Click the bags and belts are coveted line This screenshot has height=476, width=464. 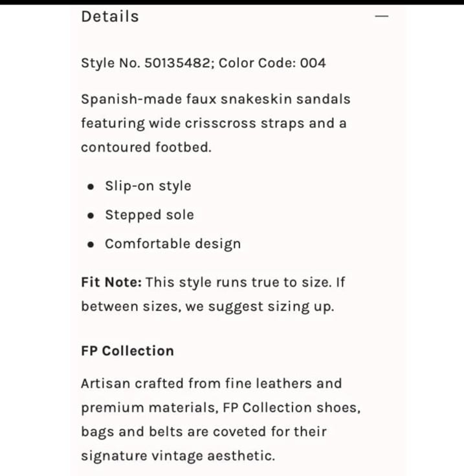click(204, 431)
